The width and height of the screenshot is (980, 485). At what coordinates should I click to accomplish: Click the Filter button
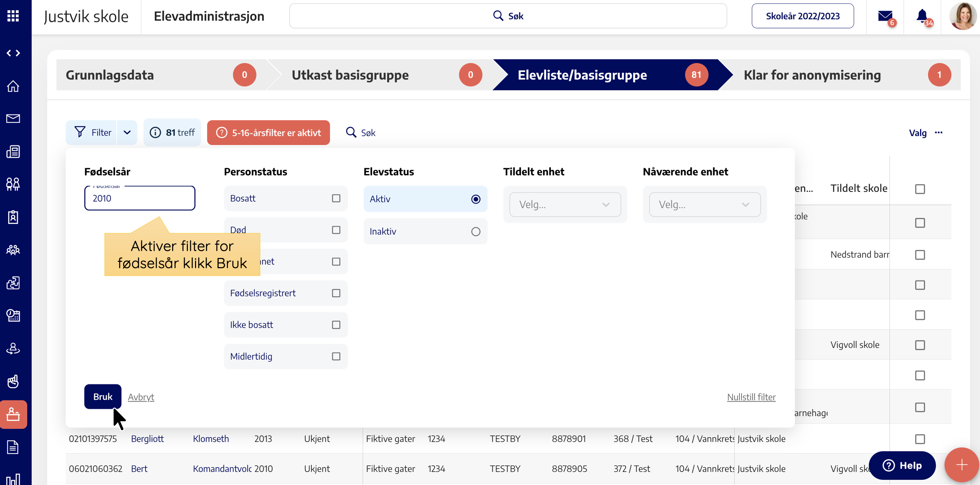point(91,133)
